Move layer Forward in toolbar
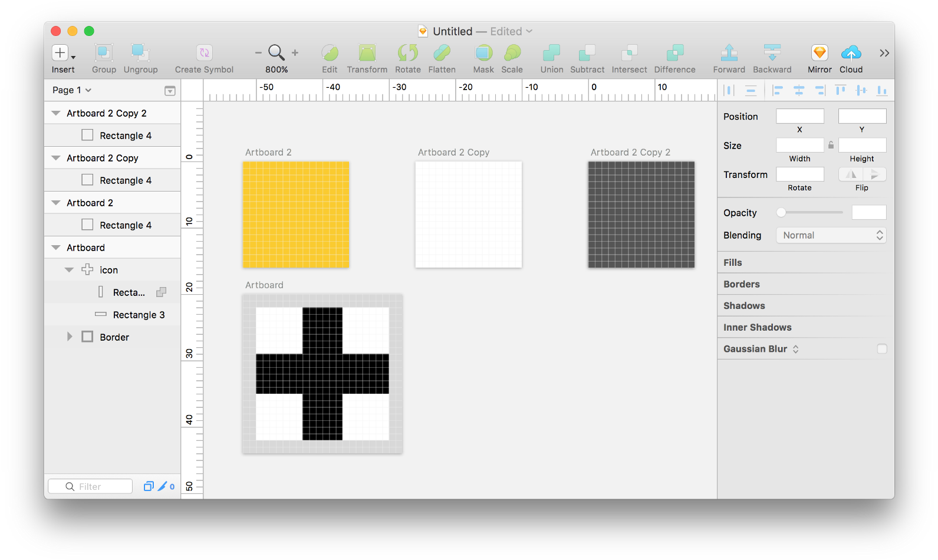The width and height of the screenshot is (938, 560). click(729, 53)
